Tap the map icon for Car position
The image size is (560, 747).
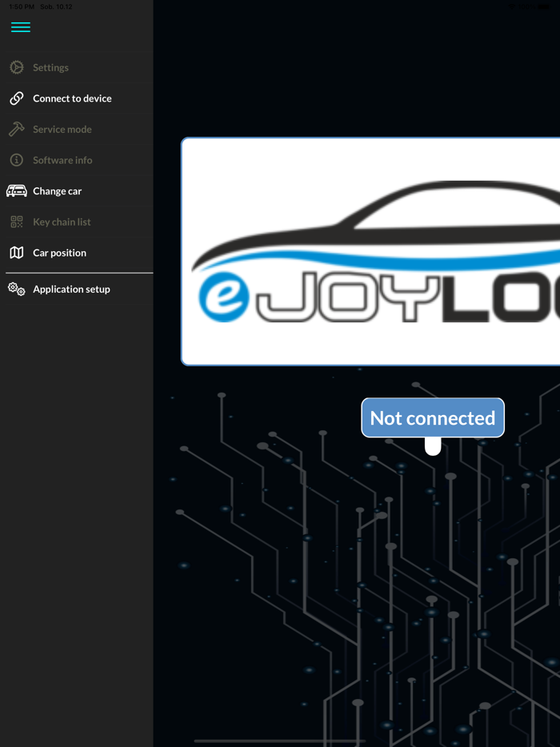[x=17, y=253]
